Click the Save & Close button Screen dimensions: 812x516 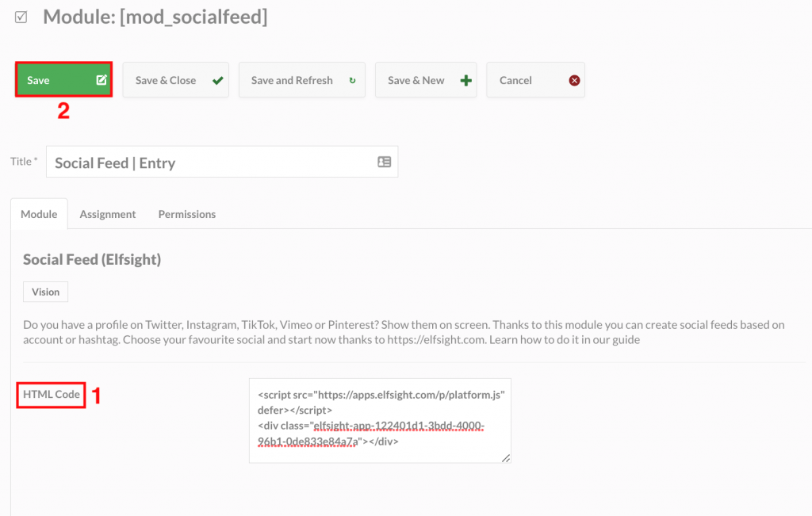175,80
